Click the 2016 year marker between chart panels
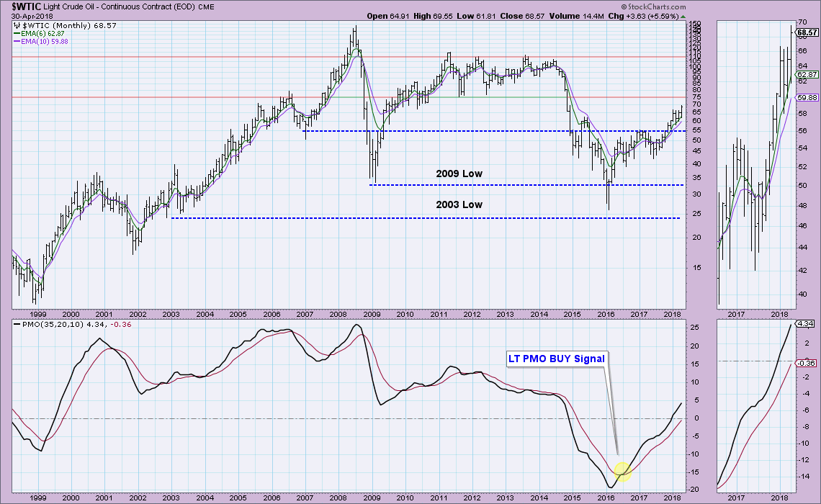 606,314
